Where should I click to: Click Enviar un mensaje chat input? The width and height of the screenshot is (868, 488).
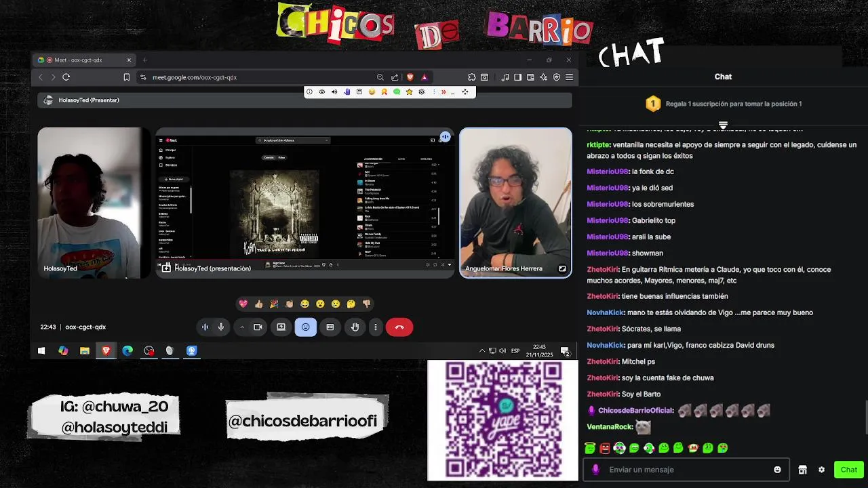(x=685, y=470)
